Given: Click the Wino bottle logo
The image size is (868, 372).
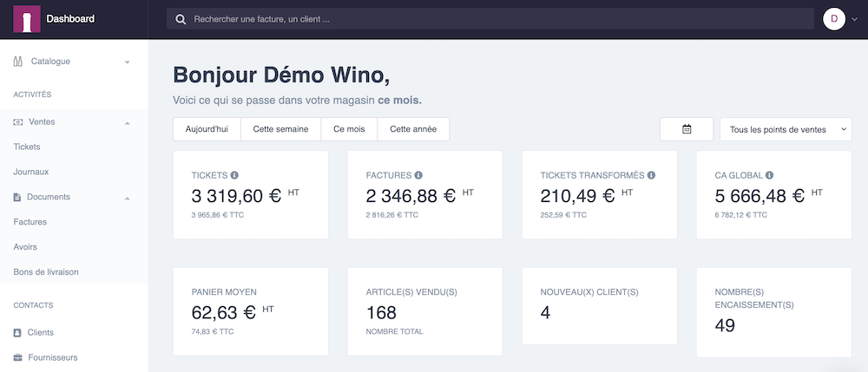Looking at the screenshot, I should tap(27, 19).
